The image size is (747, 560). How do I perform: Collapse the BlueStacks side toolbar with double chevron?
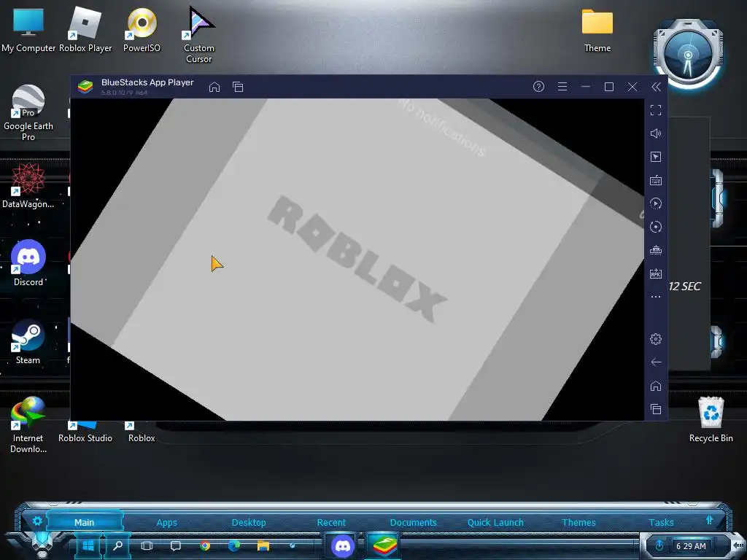(656, 87)
